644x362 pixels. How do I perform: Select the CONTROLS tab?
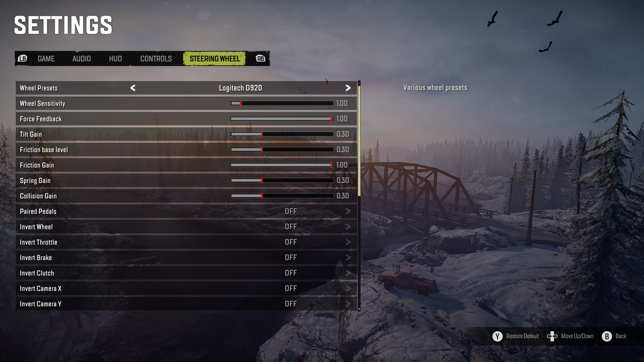click(156, 58)
